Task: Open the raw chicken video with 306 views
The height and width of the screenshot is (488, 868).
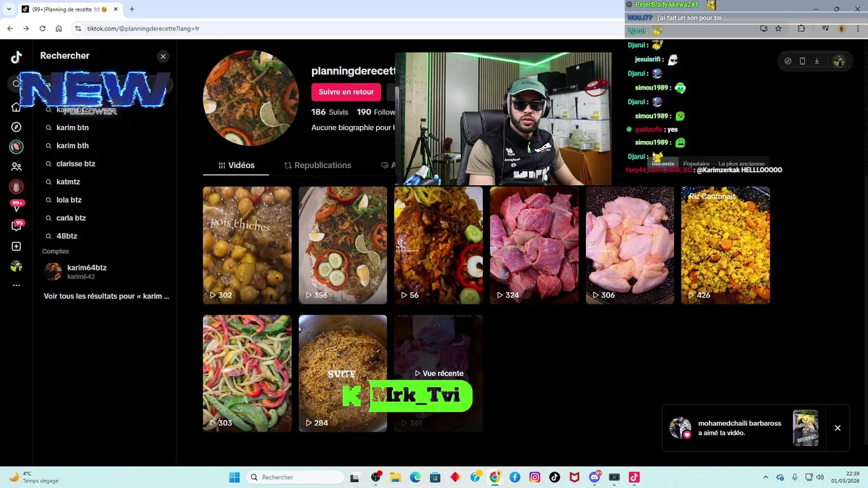Action: pos(629,245)
